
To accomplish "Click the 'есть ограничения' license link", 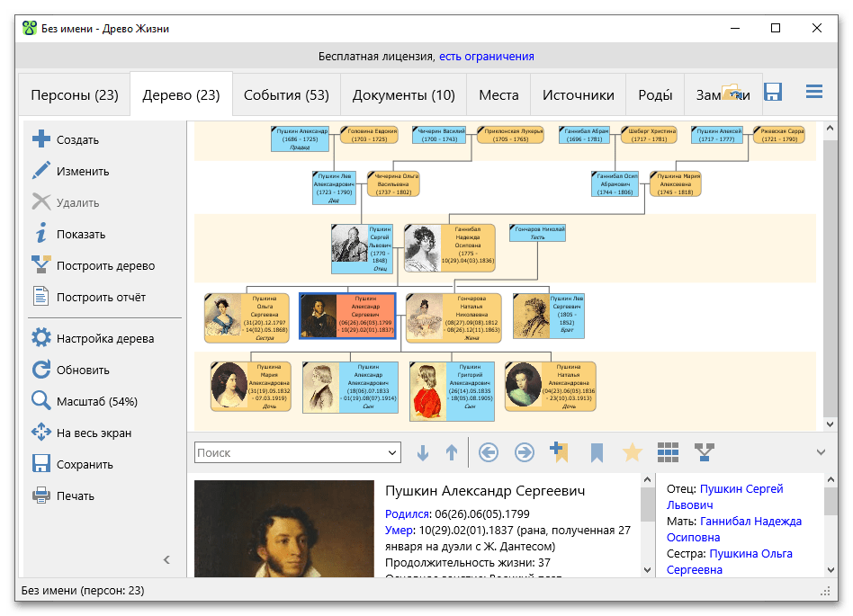I will coord(486,57).
